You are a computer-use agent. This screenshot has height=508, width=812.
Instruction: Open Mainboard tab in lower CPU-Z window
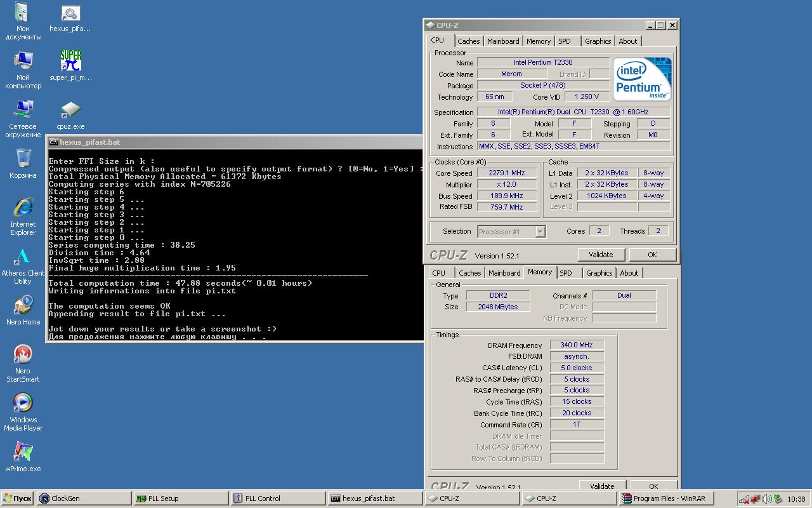tap(504, 273)
